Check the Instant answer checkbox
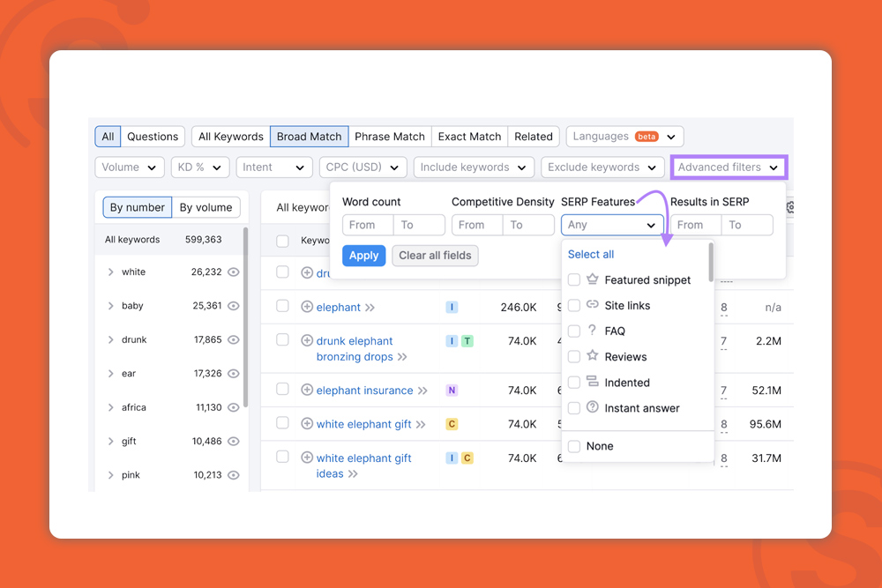 pyautogui.click(x=574, y=408)
